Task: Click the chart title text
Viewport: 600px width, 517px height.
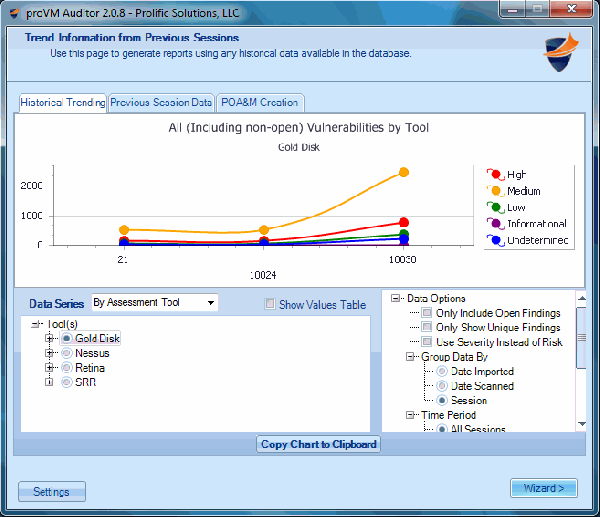Action: click(298, 127)
